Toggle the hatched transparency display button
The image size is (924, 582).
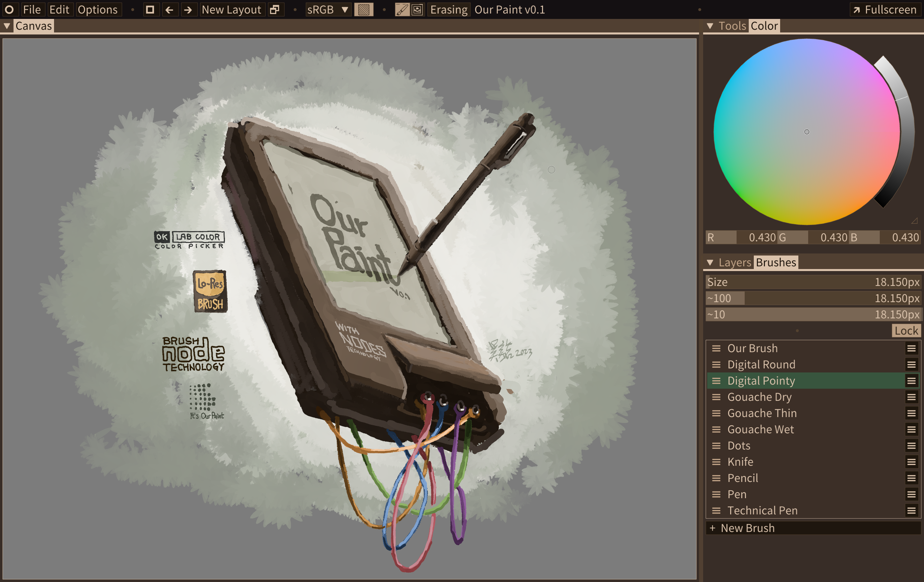click(363, 9)
